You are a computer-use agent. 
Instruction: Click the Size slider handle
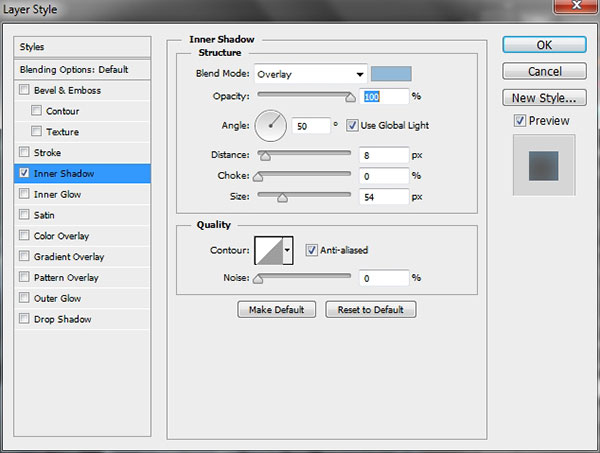click(x=282, y=198)
